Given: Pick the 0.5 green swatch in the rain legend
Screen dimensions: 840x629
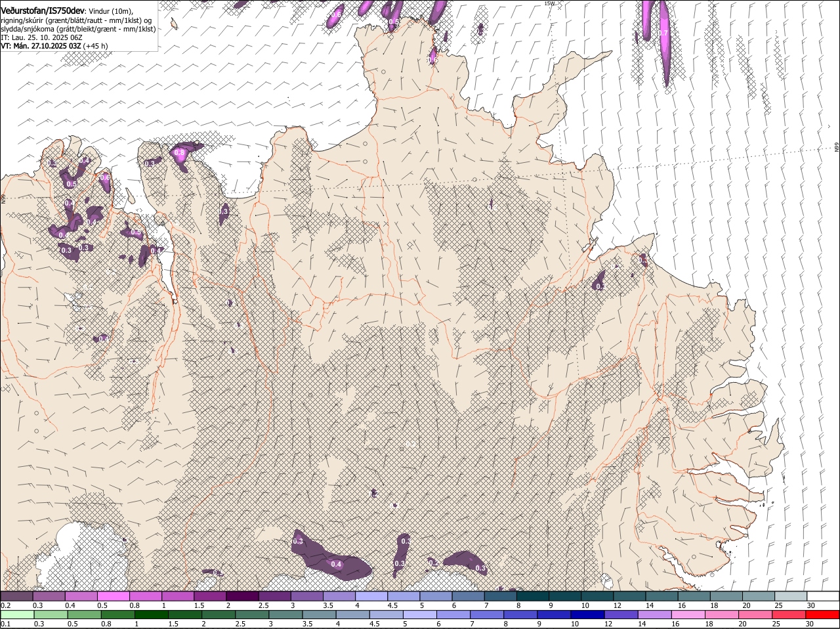Looking at the screenshot, I should [x=84, y=615].
